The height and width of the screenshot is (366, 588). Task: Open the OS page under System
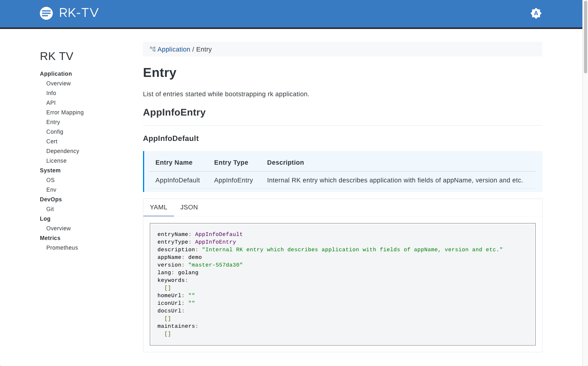pos(50,180)
